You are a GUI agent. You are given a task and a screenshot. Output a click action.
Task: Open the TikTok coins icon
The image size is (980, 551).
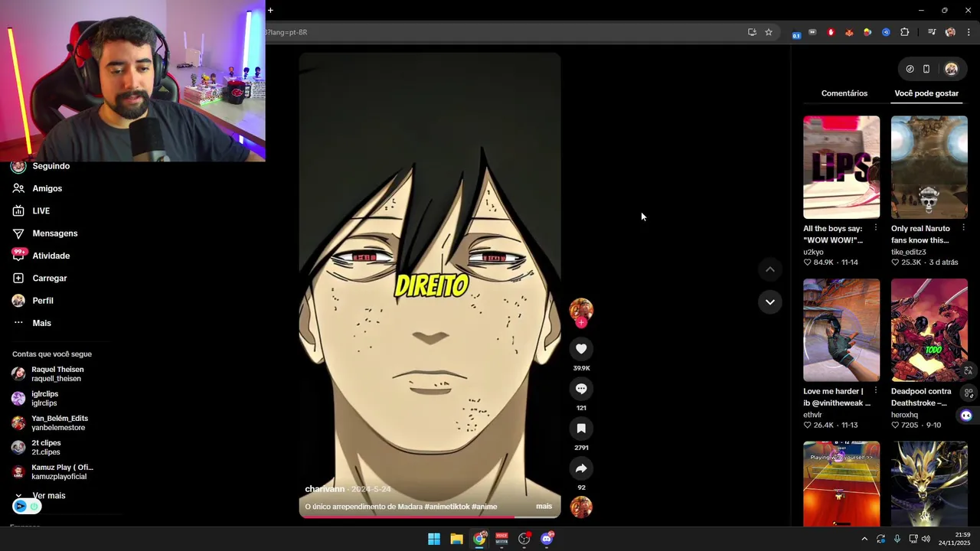tap(910, 69)
